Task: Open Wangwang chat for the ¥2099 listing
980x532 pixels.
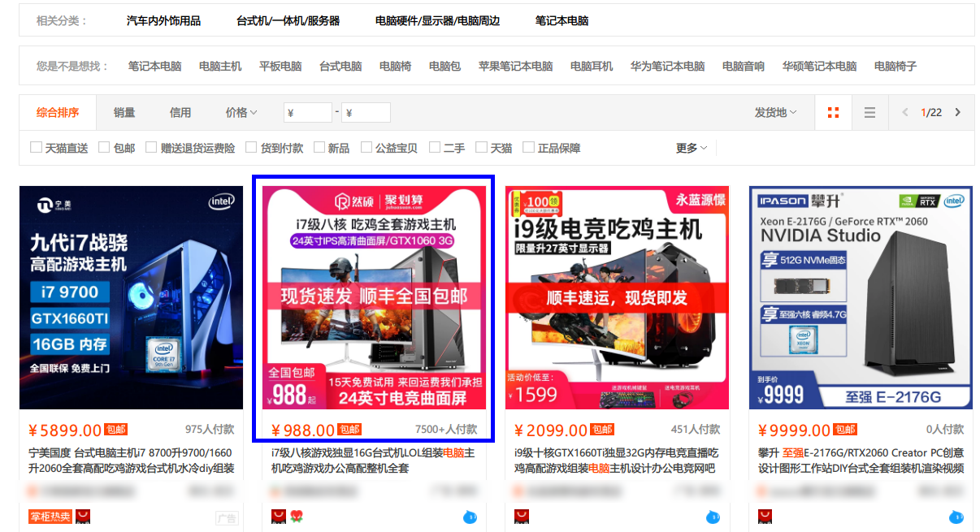Action: (713, 517)
